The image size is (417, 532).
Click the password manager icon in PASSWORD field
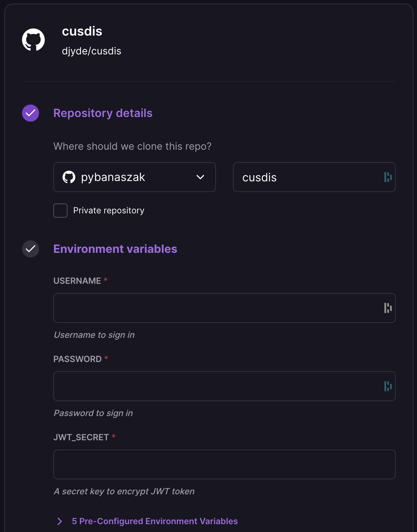tap(388, 386)
